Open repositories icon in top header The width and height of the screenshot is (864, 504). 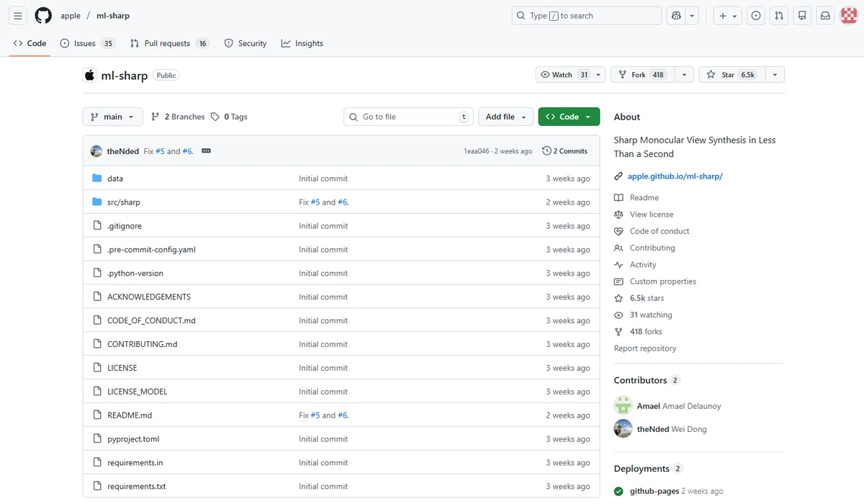point(802,15)
